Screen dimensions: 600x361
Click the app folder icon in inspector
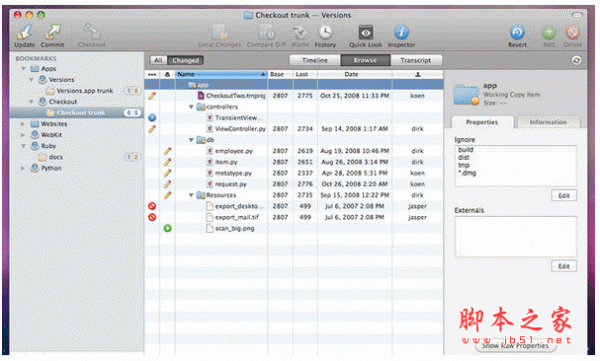click(466, 95)
